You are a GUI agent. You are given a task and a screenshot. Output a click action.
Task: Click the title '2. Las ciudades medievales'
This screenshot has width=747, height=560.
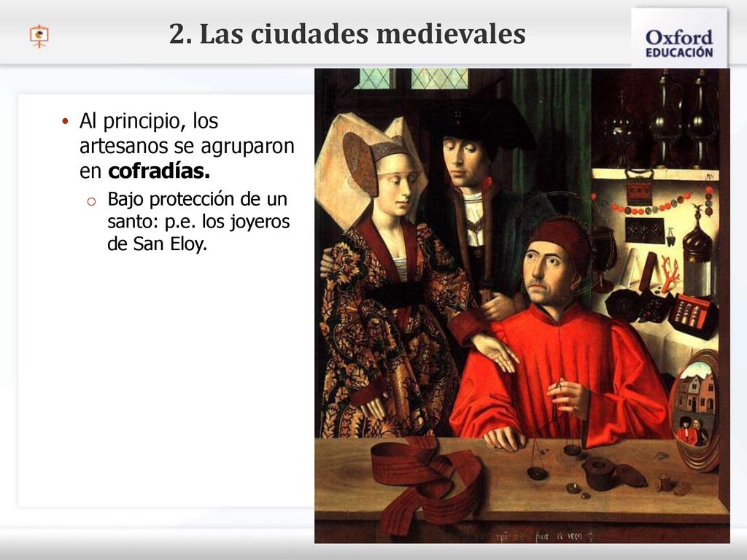point(347,34)
